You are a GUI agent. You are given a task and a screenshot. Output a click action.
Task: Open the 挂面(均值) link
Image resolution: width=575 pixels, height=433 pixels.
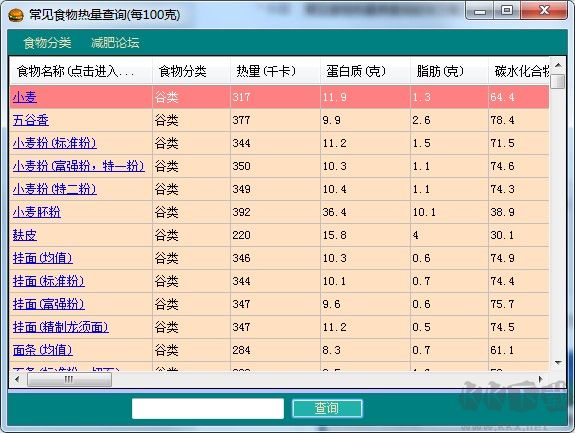click(43, 258)
